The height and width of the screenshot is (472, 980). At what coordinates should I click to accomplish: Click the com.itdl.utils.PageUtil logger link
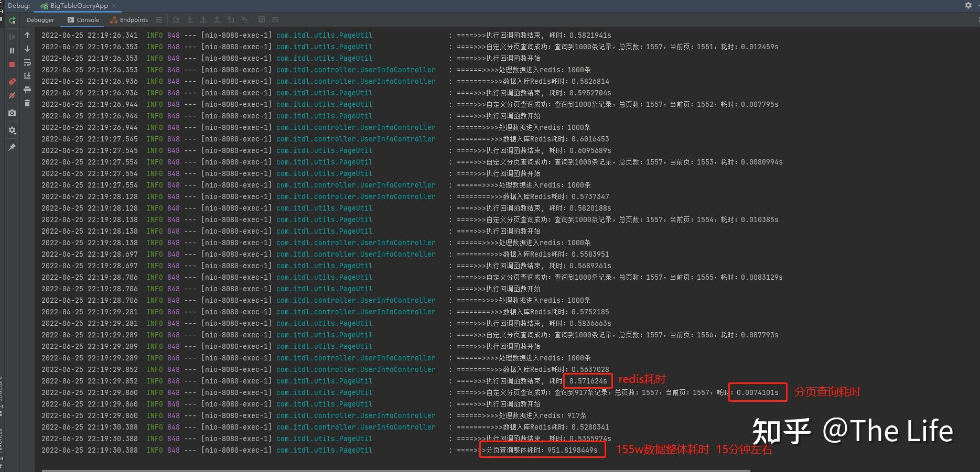coord(324,35)
